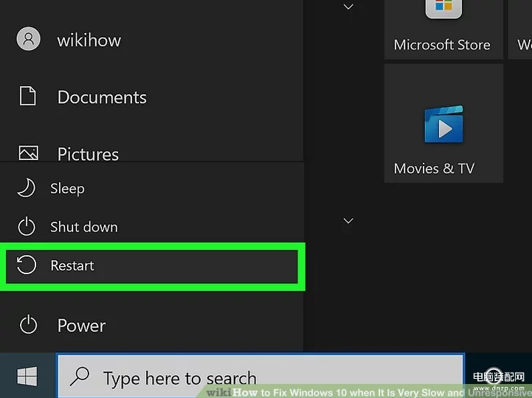Click the Restart circular arrow icon
The height and width of the screenshot is (398, 532).
[x=27, y=265]
